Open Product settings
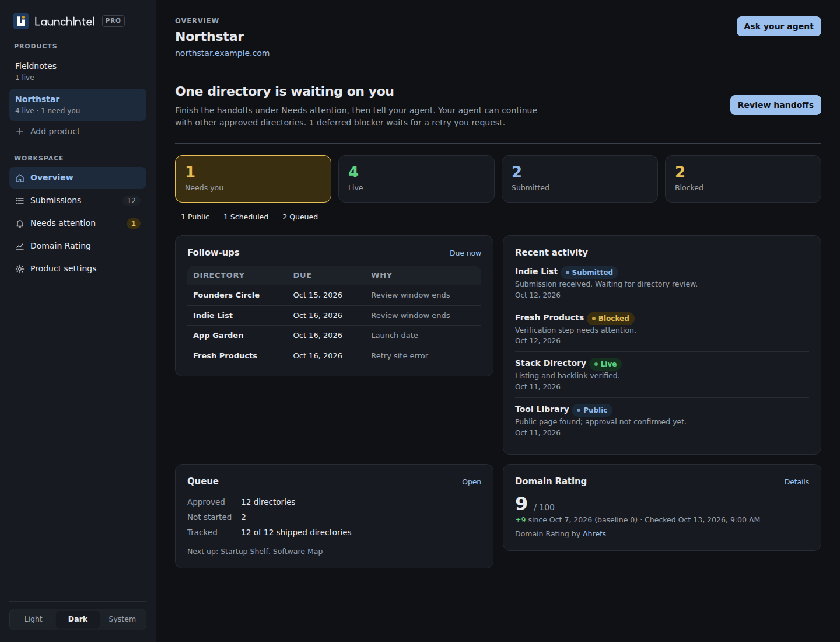840x642 pixels. tap(78, 269)
